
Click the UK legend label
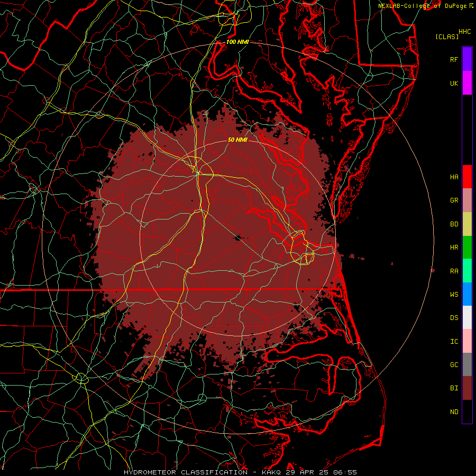tap(454, 83)
